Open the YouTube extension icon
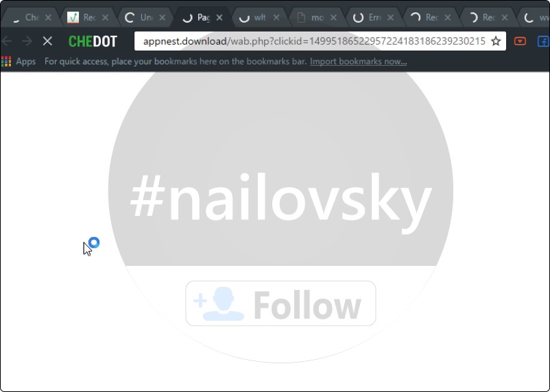 pos(520,41)
